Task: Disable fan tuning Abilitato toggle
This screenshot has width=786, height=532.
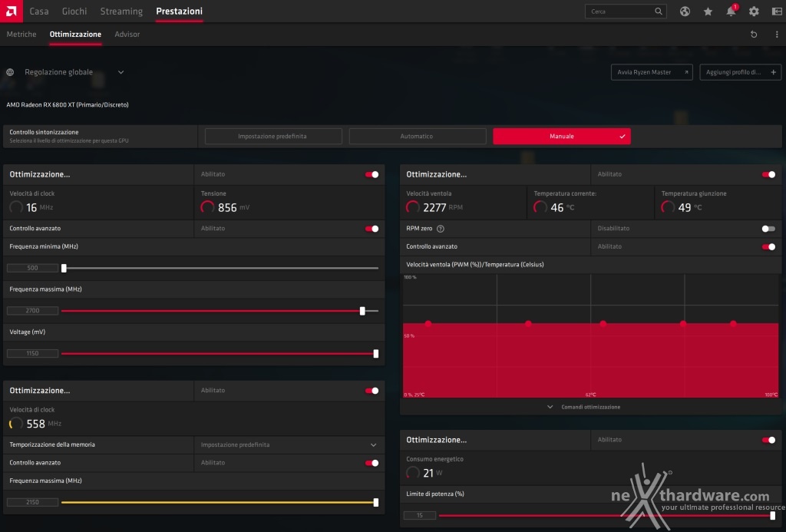Action: coord(768,174)
